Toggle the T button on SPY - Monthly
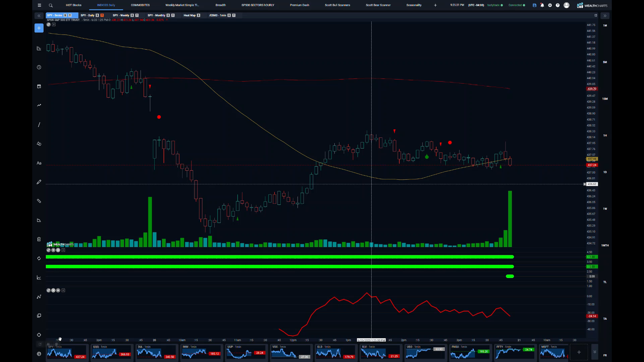Screen dimensions: 644x362 tap(173, 15)
